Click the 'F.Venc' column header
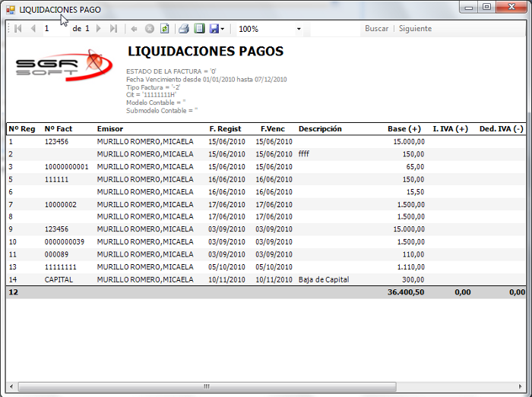 click(x=273, y=129)
